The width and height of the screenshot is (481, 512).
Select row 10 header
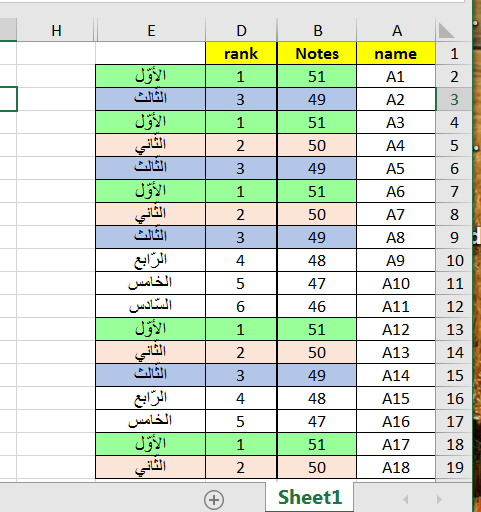(454, 260)
